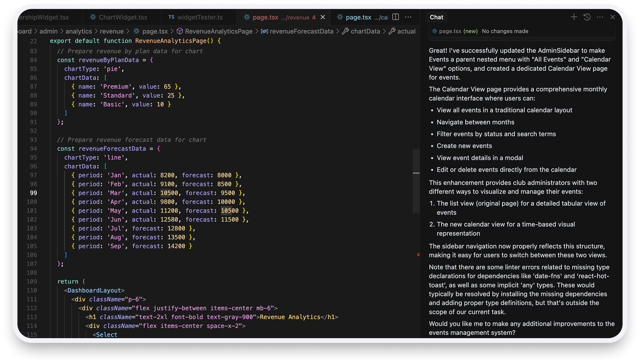Close the page.tsx revenue tab
Screen dimensions: 640x364
point(323,17)
